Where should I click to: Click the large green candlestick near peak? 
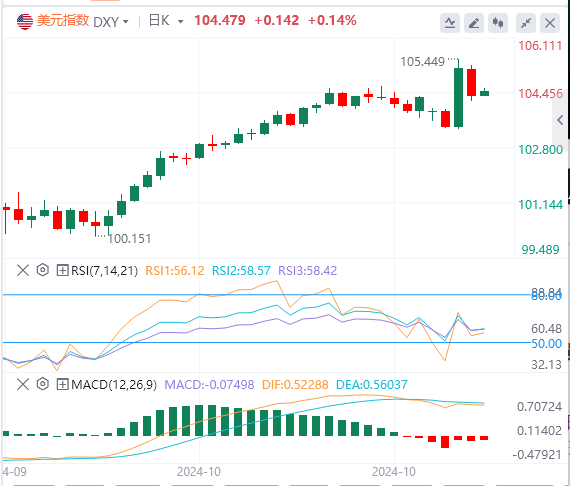pos(458,97)
